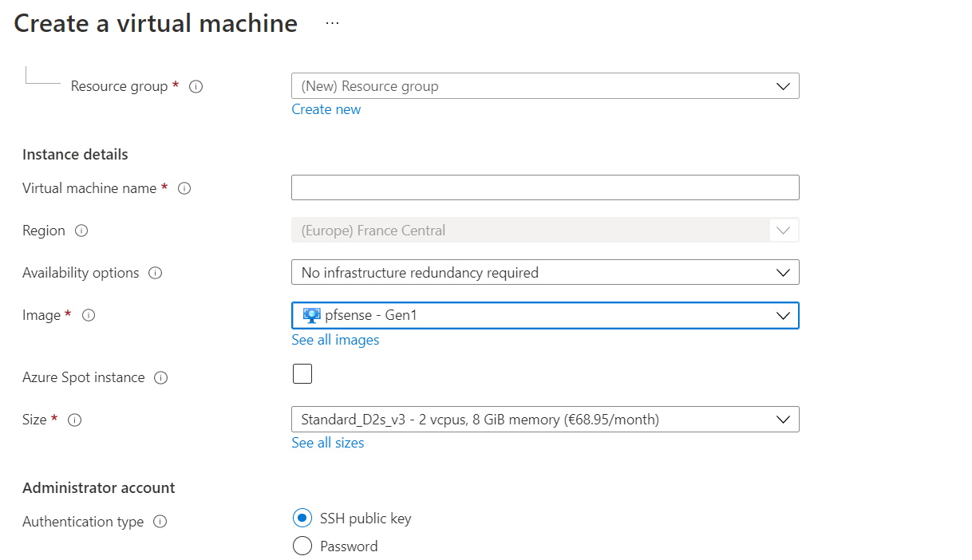The height and width of the screenshot is (560, 972).
Task: Click the Azure Spot instance label
Action: (84, 377)
